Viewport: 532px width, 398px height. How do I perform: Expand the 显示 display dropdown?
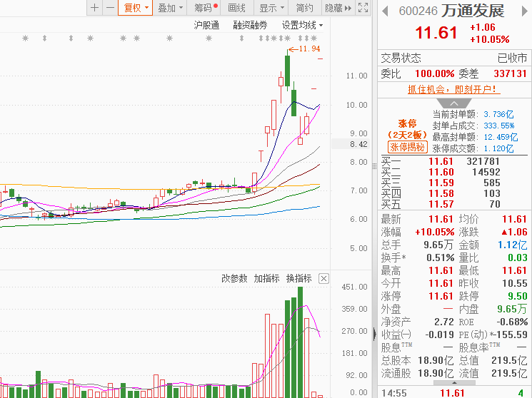(271, 7)
